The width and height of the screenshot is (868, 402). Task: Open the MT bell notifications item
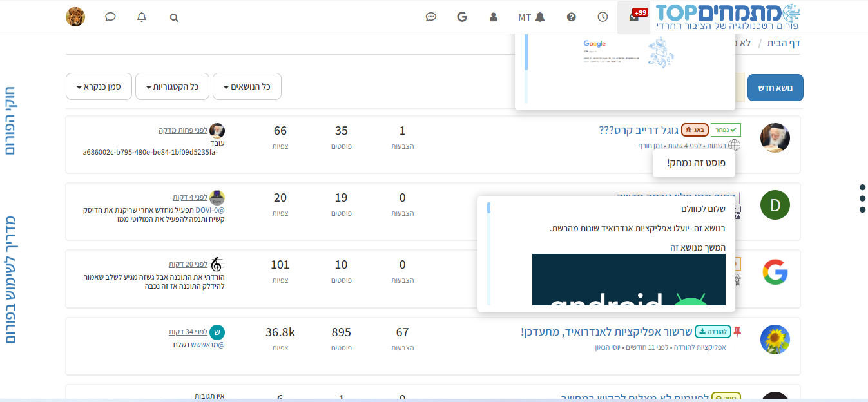click(x=532, y=17)
